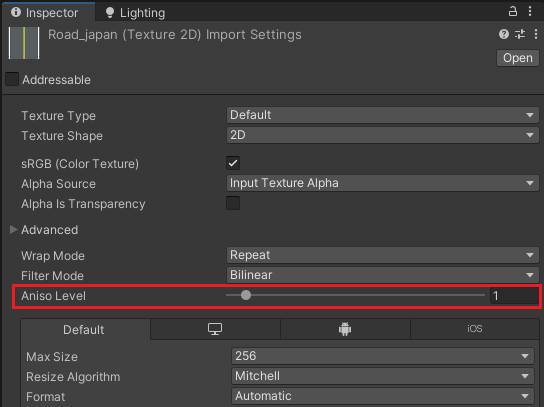The height and width of the screenshot is (407, 544).
Task: Toggle the sRGB (Color Texture) checkbox
Action: (x=233, y=163)
